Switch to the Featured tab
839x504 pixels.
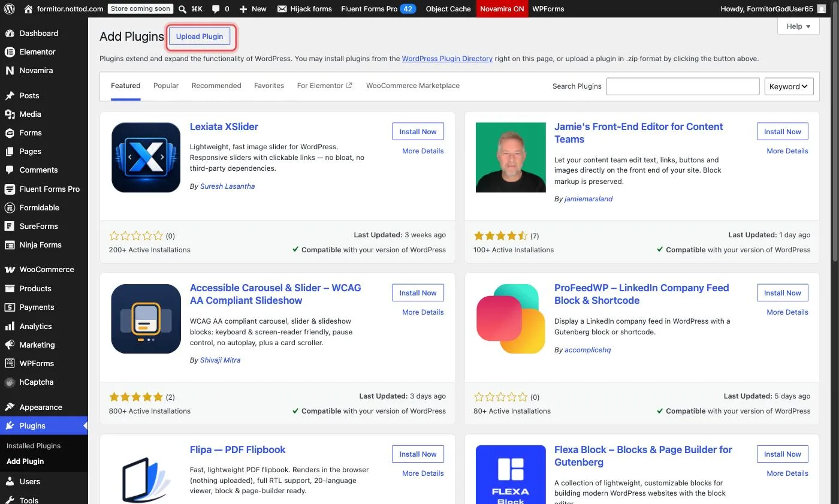[126, 86]
